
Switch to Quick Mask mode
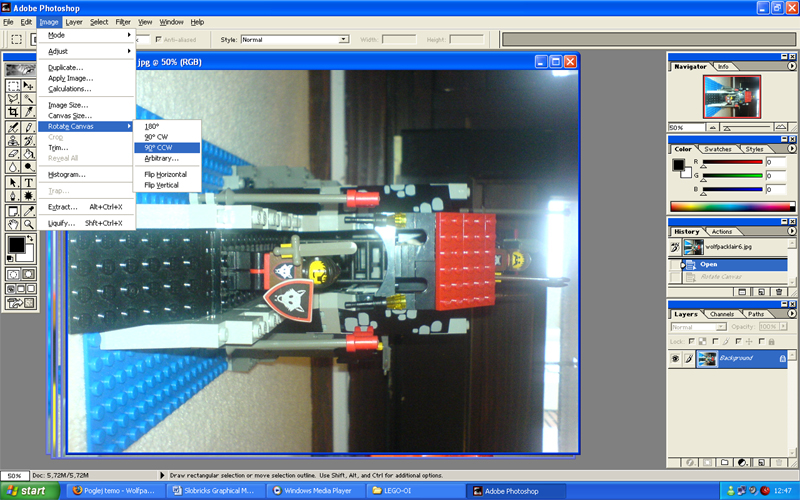tap(29, 274)
